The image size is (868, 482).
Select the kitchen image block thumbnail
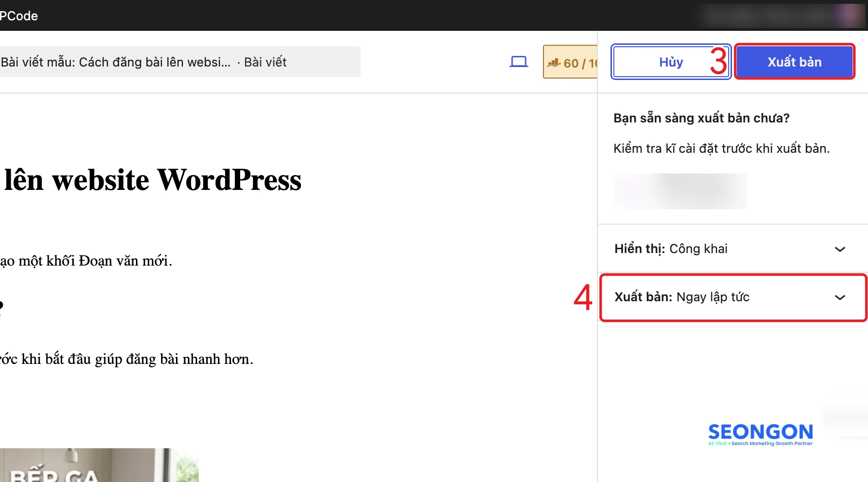(99, 465)
